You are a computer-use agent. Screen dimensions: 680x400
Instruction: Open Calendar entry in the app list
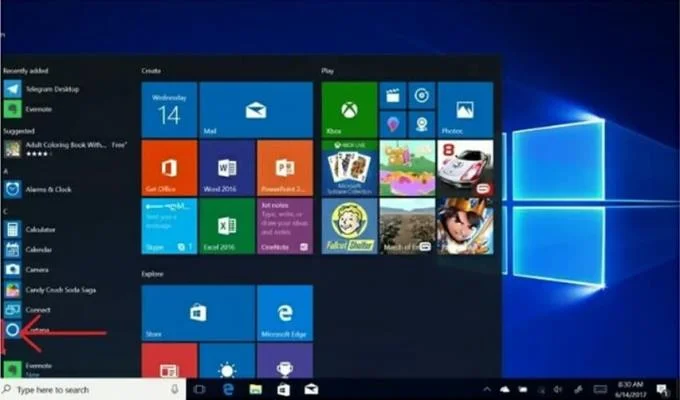[28, 249]
